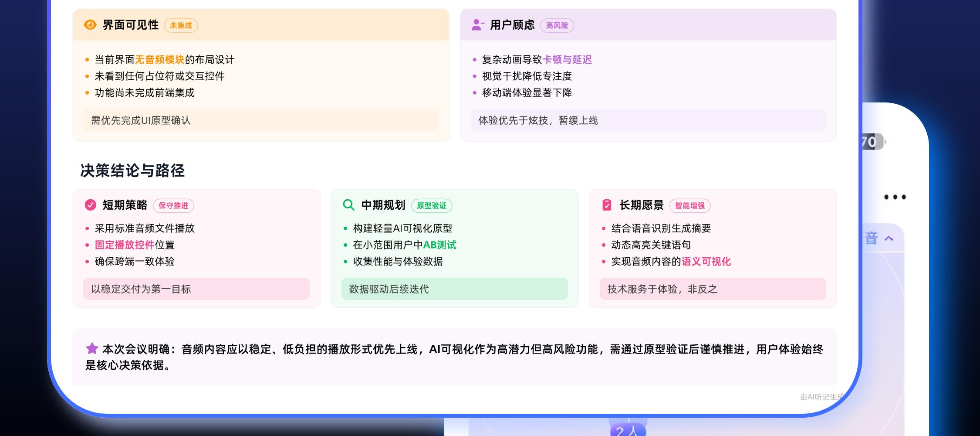Viewport: 980px width, 436px height.
Task: Click the pink checkmark icon beside 短期策略
Action: click(91, 205)
